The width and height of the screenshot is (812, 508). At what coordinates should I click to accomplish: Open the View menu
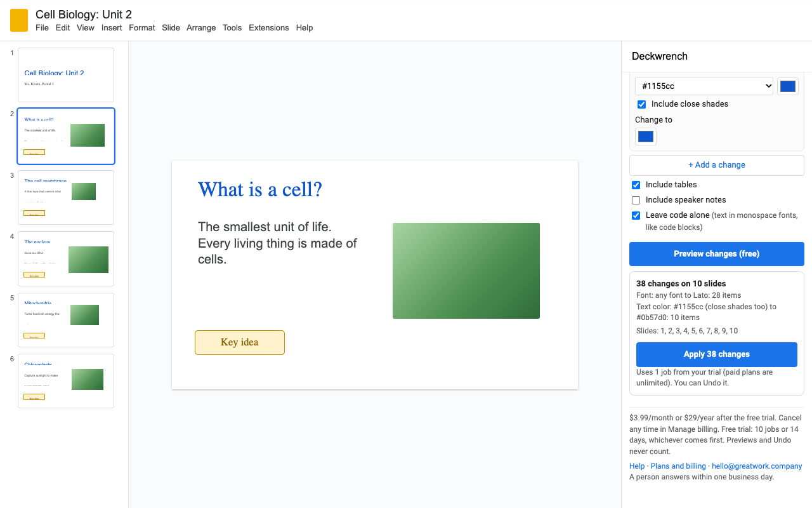[86, 28]
